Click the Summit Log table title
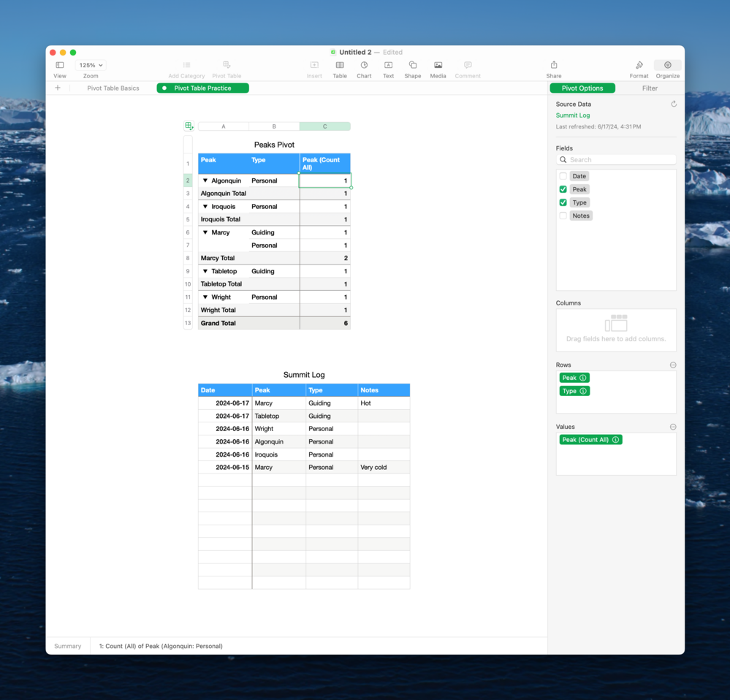Image resolution: width=730 pixels, height=700 pixels. point(304,375)
